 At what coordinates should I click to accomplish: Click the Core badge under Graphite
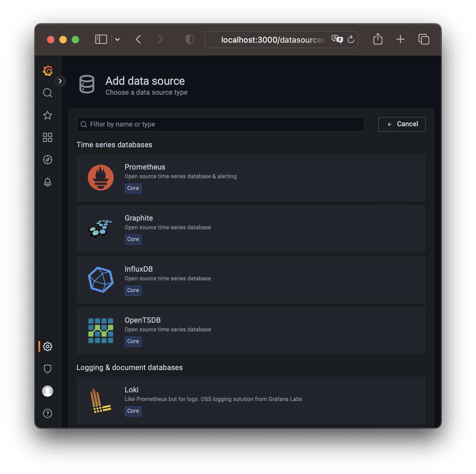pos(133,239)
